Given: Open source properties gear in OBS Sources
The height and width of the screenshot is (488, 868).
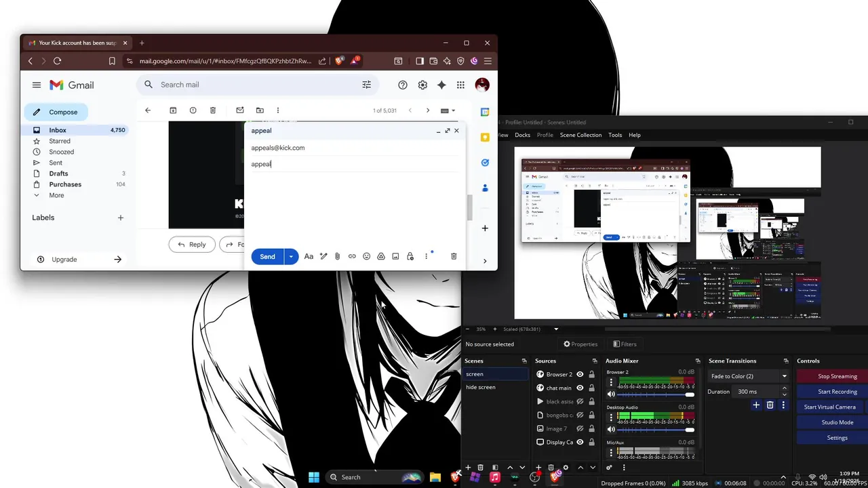Looking at the screenshot, I should click(566, 468).
